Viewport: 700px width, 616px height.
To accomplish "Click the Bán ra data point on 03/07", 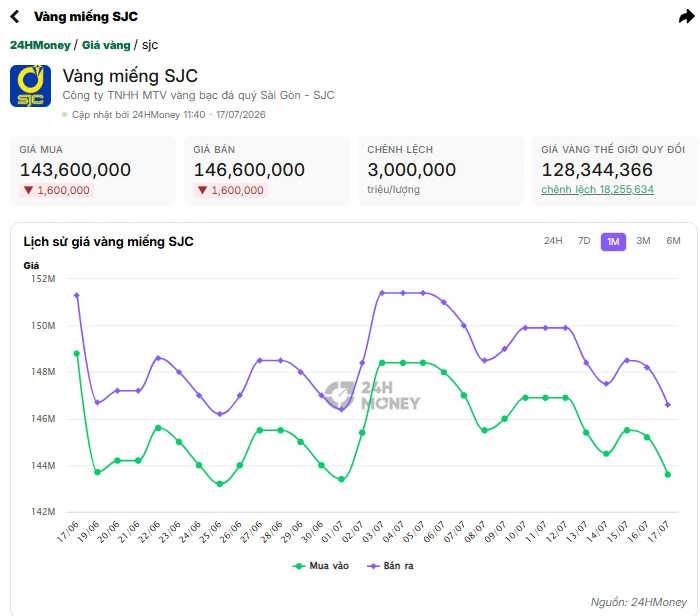I will (382, 293).
